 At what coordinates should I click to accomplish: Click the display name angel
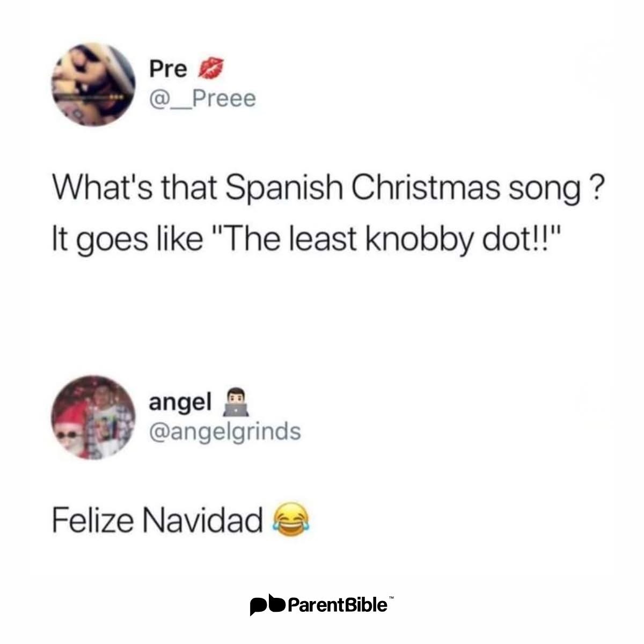click(180, 403)
